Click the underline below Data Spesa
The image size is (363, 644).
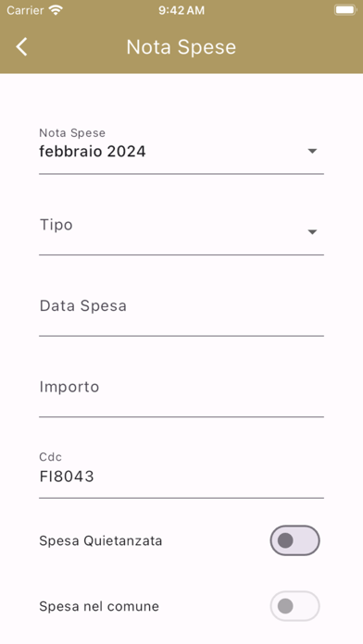coord(181,336)
